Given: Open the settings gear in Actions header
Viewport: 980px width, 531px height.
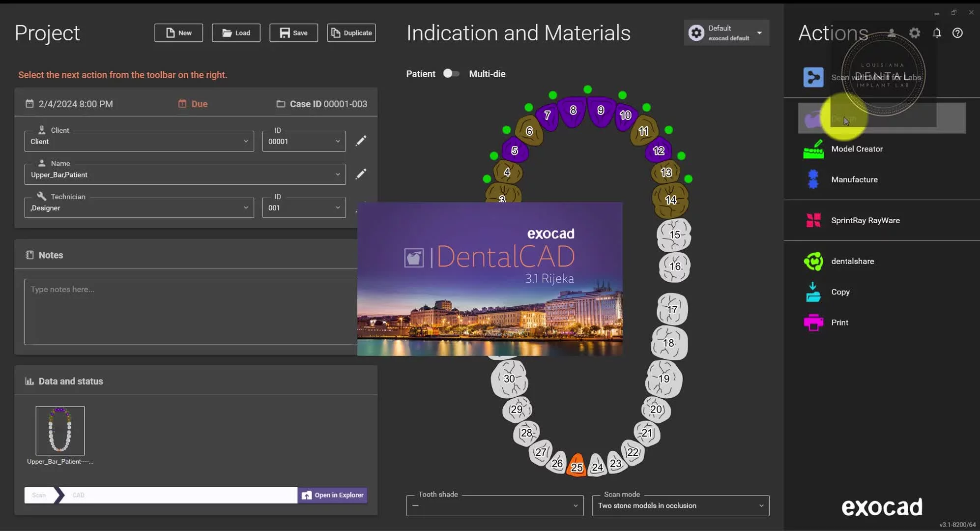Looking at the screenshot, I should (915, 33).
